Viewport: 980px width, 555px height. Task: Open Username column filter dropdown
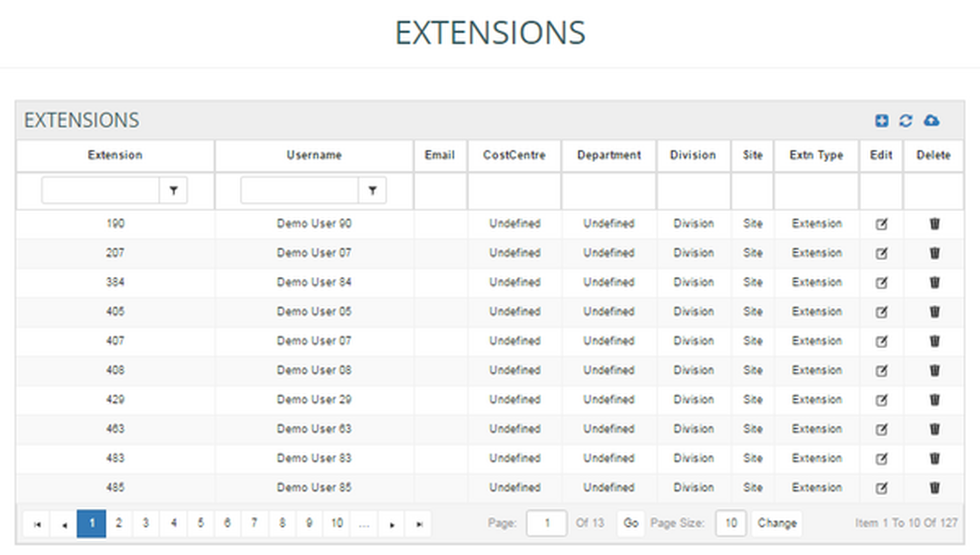click(x=372, y=191)
